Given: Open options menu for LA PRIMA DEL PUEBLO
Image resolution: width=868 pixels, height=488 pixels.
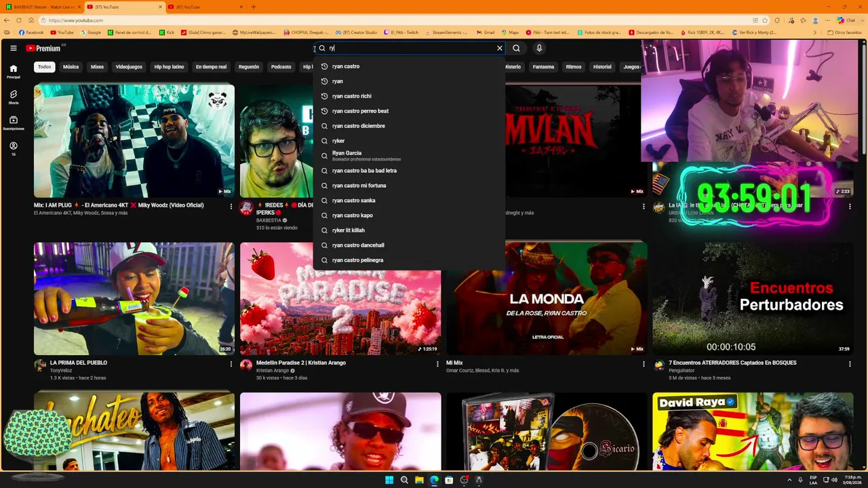Looking at the screenshot, I should (x=231, y=364).
